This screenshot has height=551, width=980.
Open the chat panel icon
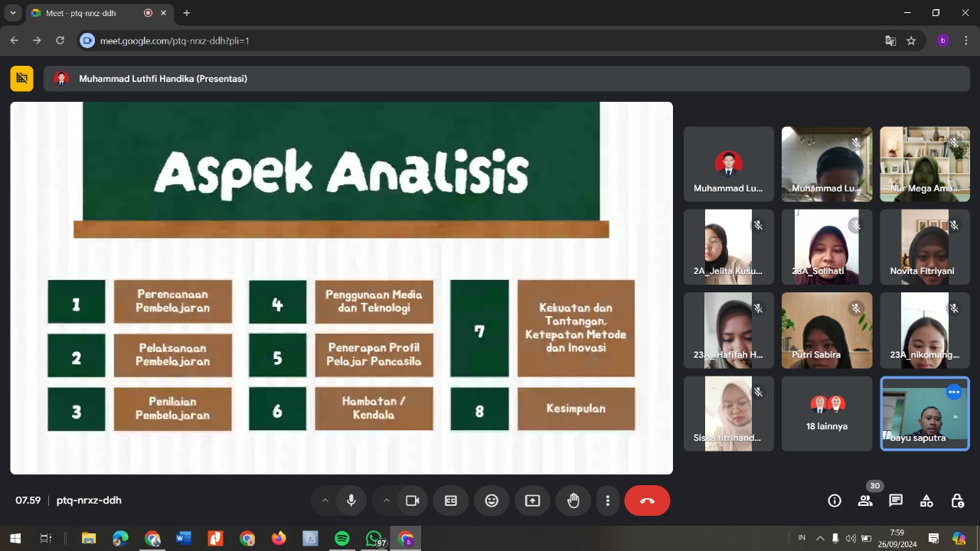(896, 500)
